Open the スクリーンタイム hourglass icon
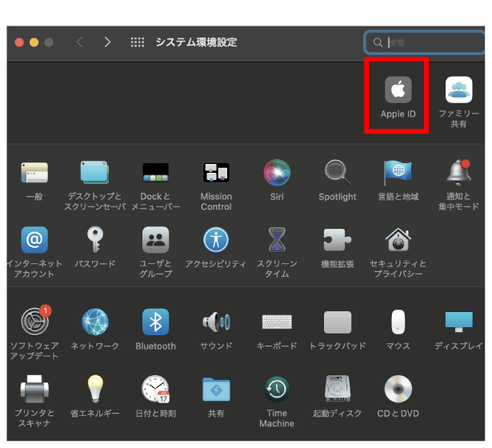The image size is (492, 448). 277,239
